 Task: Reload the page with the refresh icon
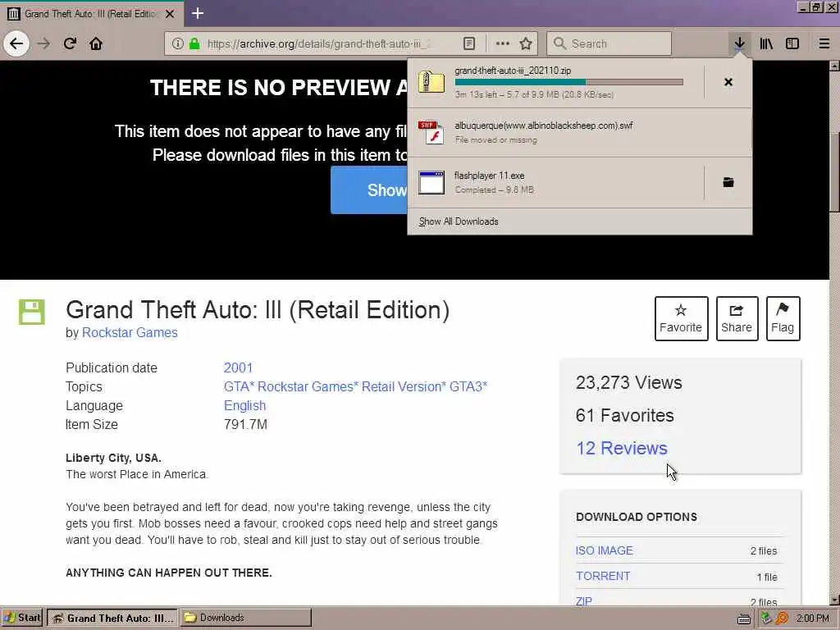click(70, 43)
